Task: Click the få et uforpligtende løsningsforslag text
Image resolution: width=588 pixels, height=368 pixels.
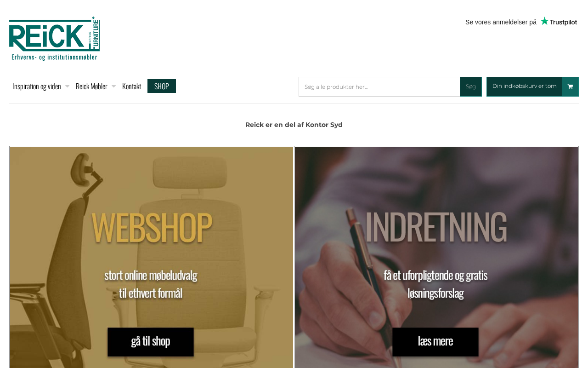Action: point(435,284)
